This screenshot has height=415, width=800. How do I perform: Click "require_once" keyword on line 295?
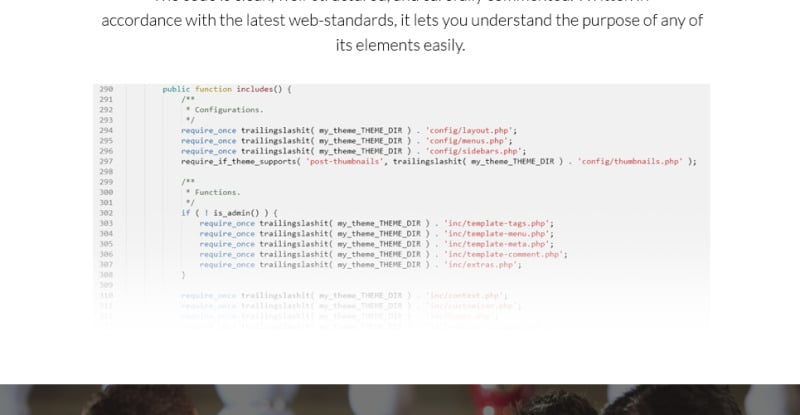click(209, 141)
